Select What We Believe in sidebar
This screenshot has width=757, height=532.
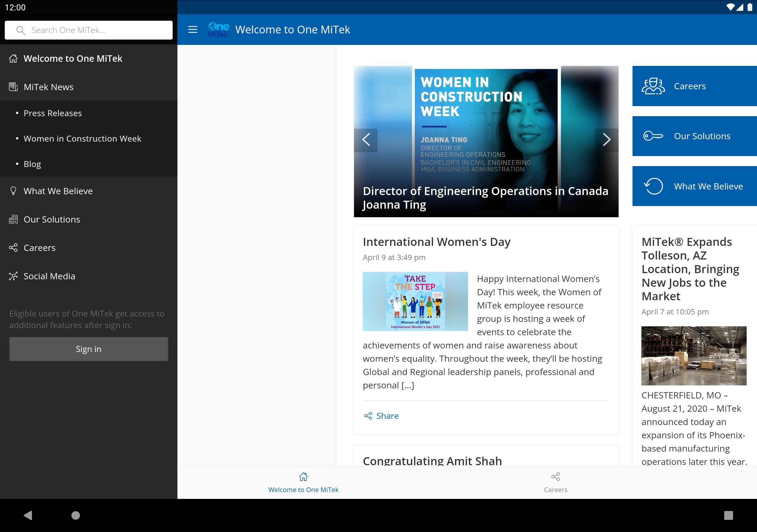[x=89, y=191]
